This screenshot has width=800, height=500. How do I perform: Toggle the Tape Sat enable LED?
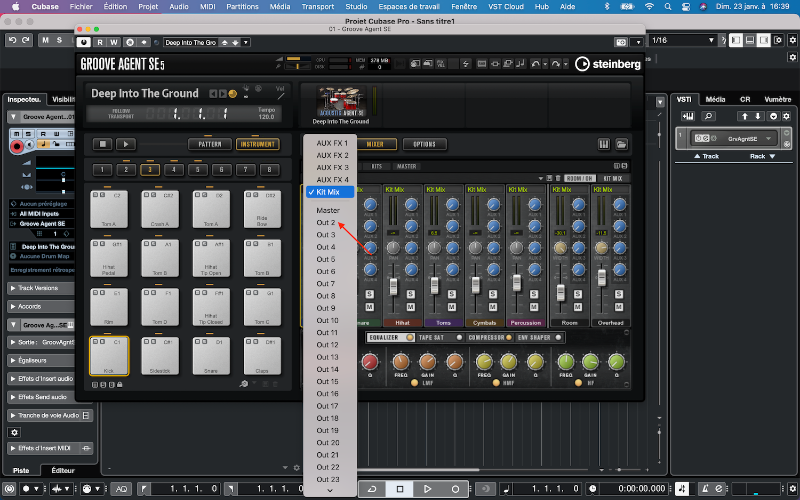[x=459, y=338]
